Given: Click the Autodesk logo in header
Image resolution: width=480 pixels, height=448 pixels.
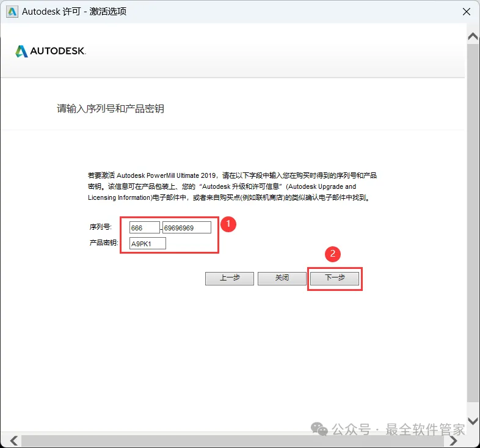Looking at the screenshot, I should (x=51, y=51).
